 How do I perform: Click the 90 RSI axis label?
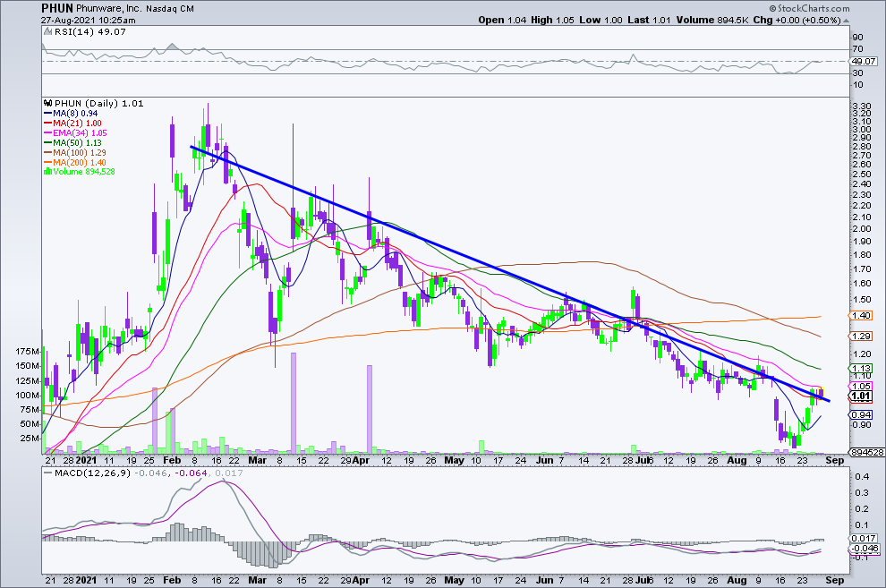point(857,38)
